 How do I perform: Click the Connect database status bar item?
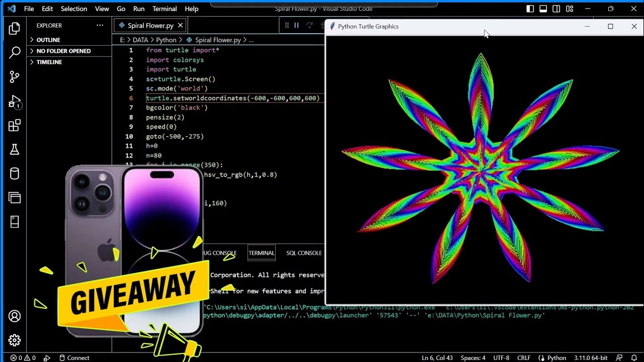click(x=74, y=358)
